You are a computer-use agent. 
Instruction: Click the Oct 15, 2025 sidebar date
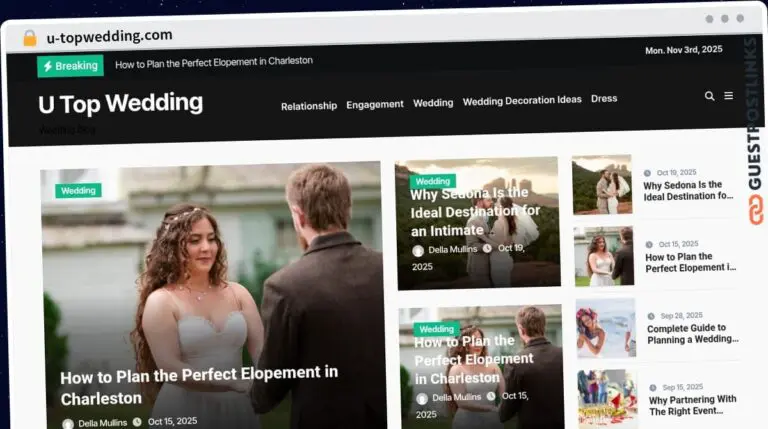(678, 244)
